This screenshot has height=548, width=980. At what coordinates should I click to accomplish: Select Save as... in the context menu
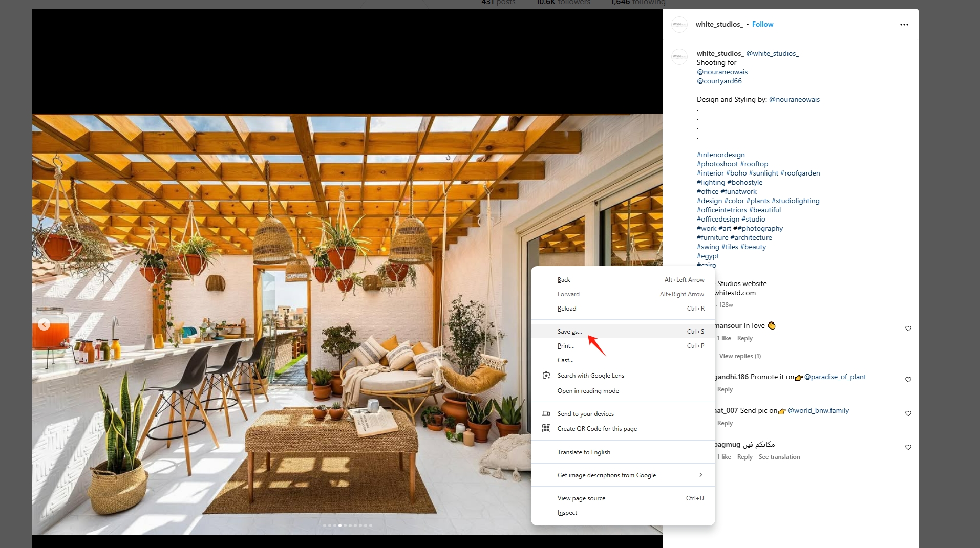(623, 332)
